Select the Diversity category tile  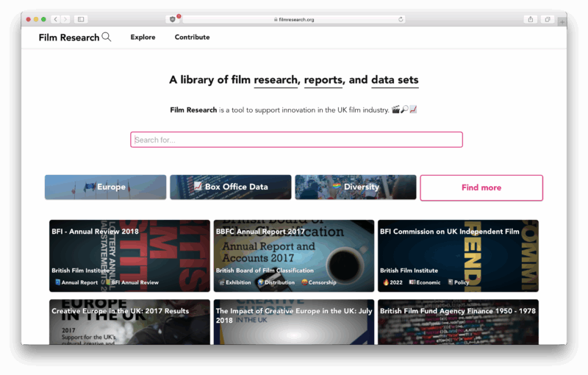[356, 187]
